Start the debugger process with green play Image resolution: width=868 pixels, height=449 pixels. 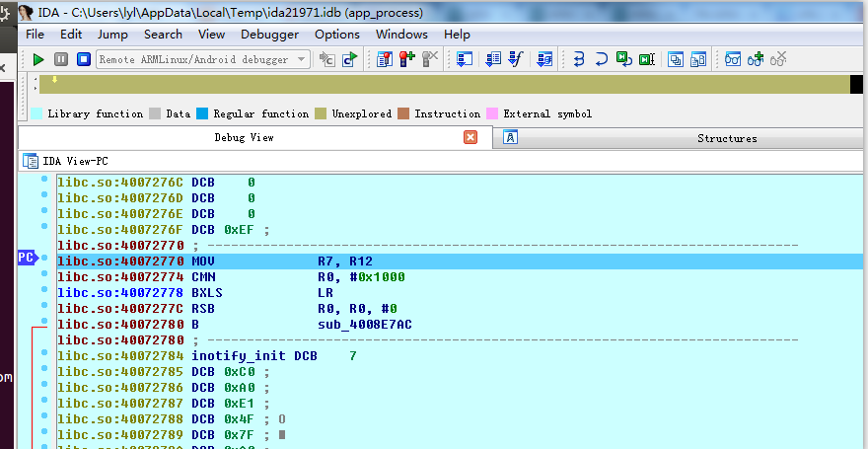[38, 59]
